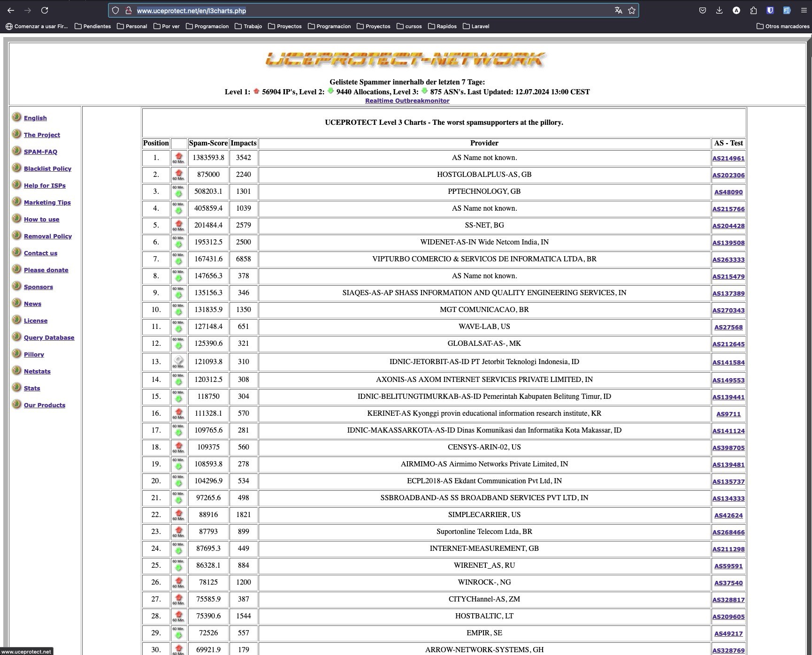Open the Por ver bookmarks folder
The width and height of the screenshot is (812, 655).
coord(167,26)
